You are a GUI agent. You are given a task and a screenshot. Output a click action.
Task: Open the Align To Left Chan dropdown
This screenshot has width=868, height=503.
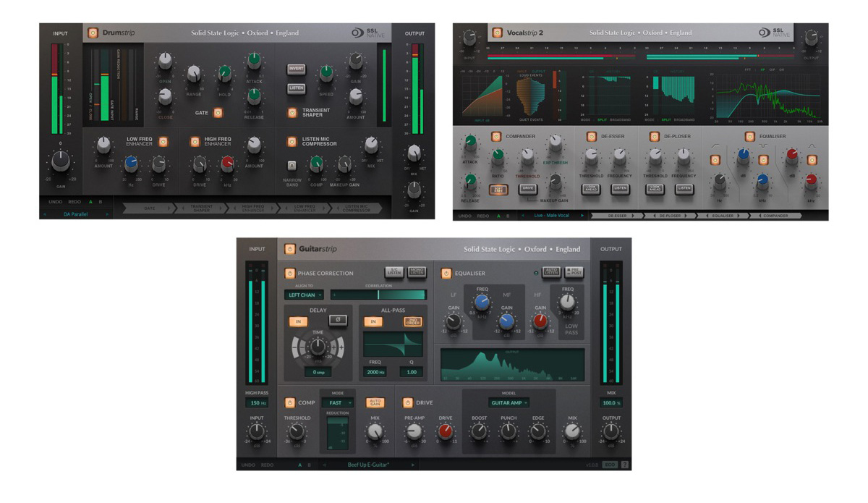pyautogui.click(x=305, y=295)
